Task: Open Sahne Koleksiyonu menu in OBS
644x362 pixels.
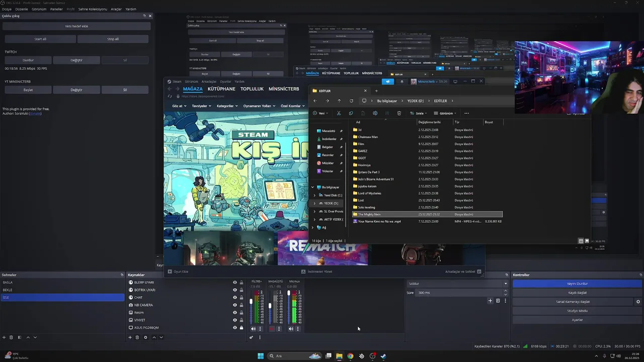Action: (x=93, y=9)
